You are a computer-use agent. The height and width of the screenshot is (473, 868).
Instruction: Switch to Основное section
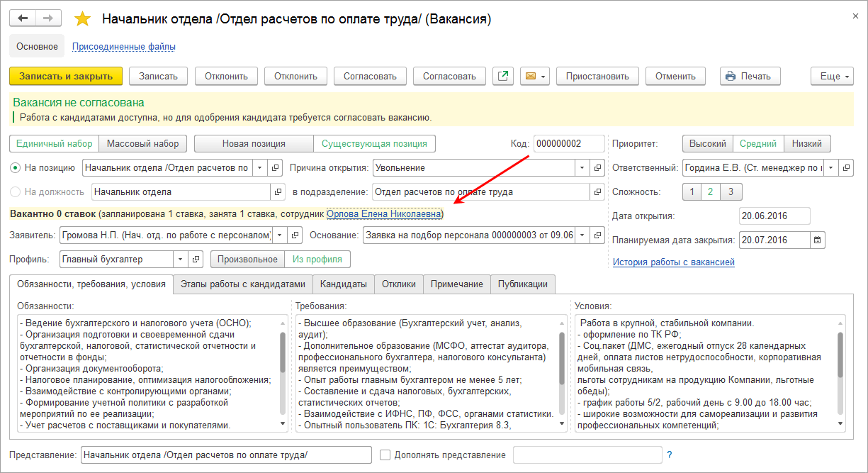tap(37, 47)
